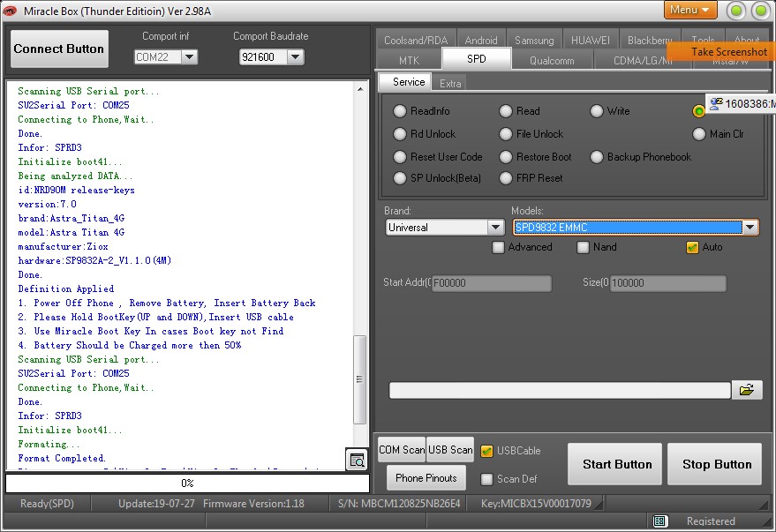
Task: Switch to the MTK tab
Action: (410, 60)
